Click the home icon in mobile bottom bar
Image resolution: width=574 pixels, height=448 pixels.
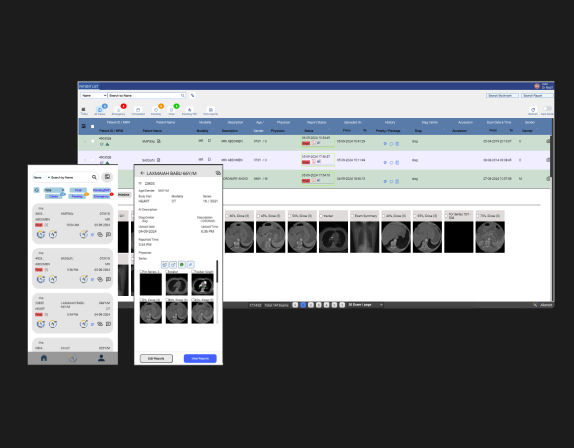(44, 358)
